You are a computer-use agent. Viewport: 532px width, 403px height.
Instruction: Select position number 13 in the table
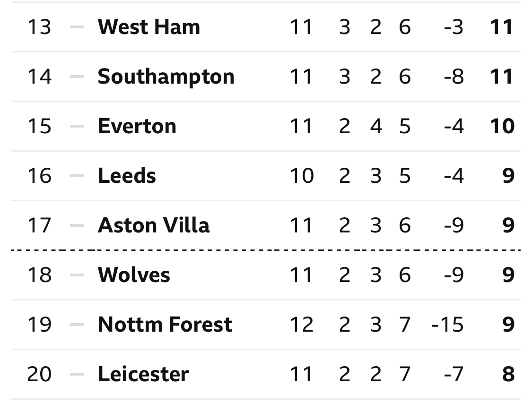click(39, 27)
